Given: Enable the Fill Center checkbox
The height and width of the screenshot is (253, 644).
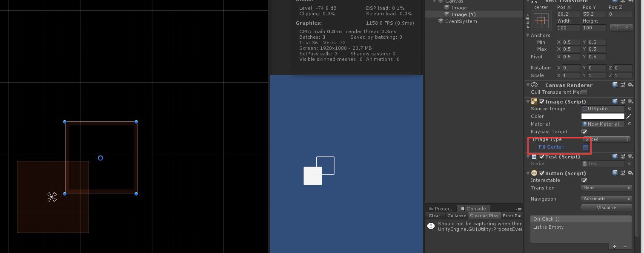Looking at the screenshot, I should click(586, 147).
